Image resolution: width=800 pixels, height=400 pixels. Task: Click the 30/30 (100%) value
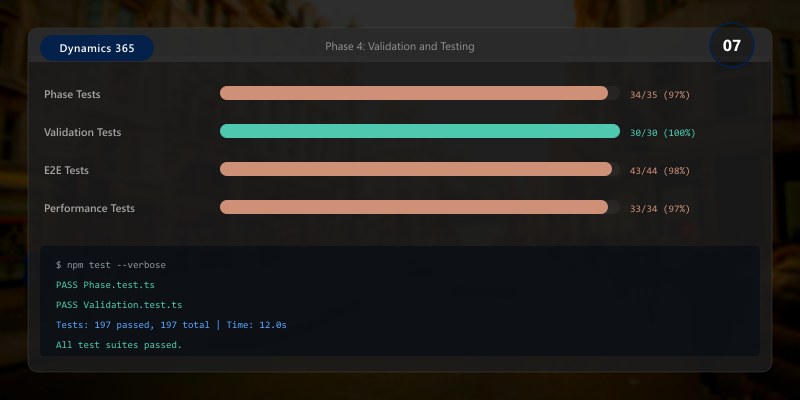pyautogui.click(x=662, y=133)
